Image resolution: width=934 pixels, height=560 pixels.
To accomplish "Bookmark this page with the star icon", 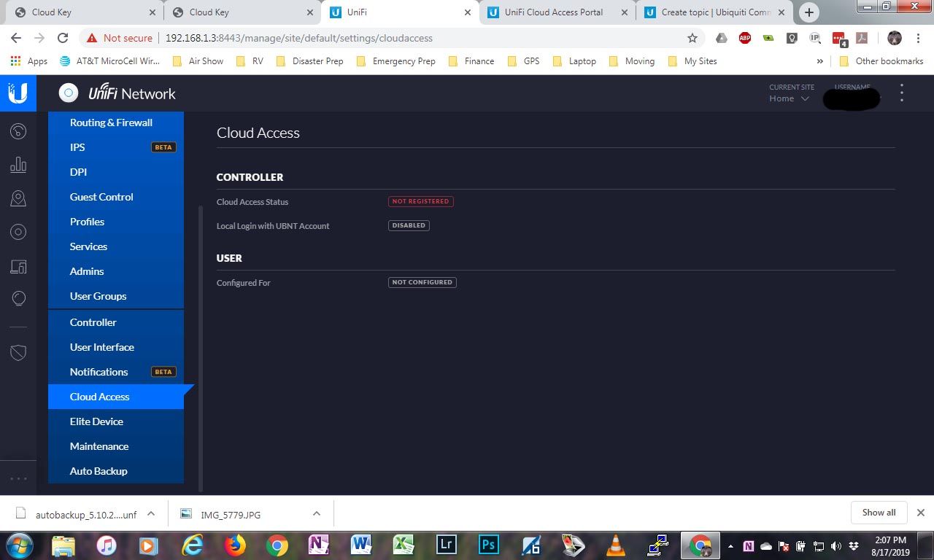I will coord(692,38).
